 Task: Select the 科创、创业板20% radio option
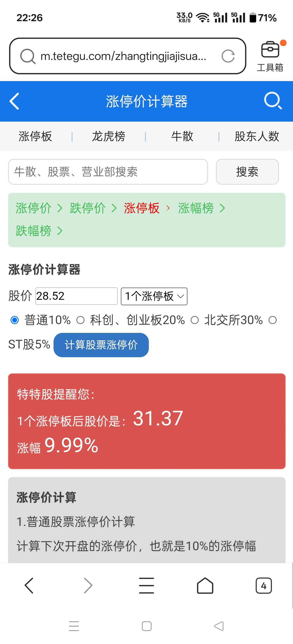(x=80, y=320)
